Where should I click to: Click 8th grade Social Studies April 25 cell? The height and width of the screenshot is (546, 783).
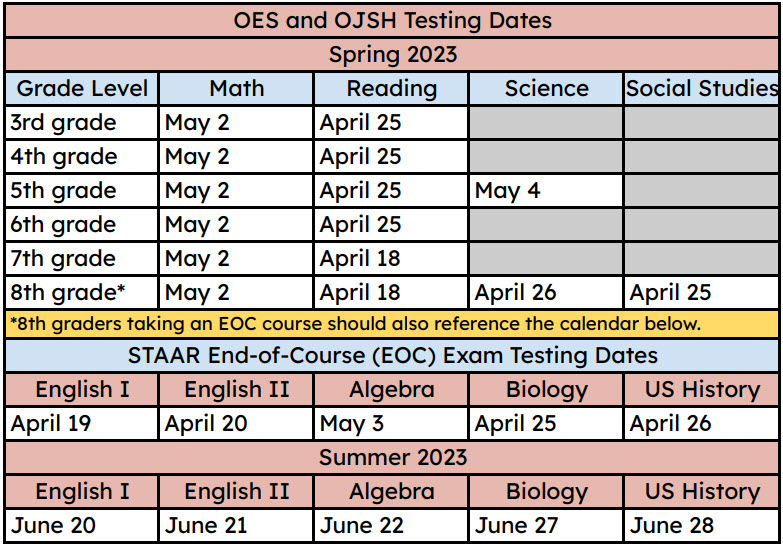pos(702,292)
